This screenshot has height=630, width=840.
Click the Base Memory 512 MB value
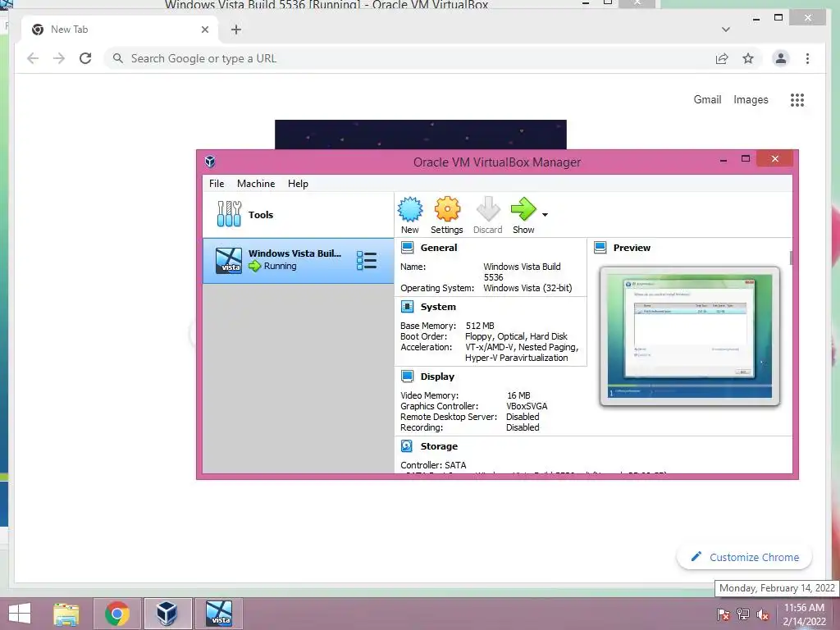tap(480, 326)
